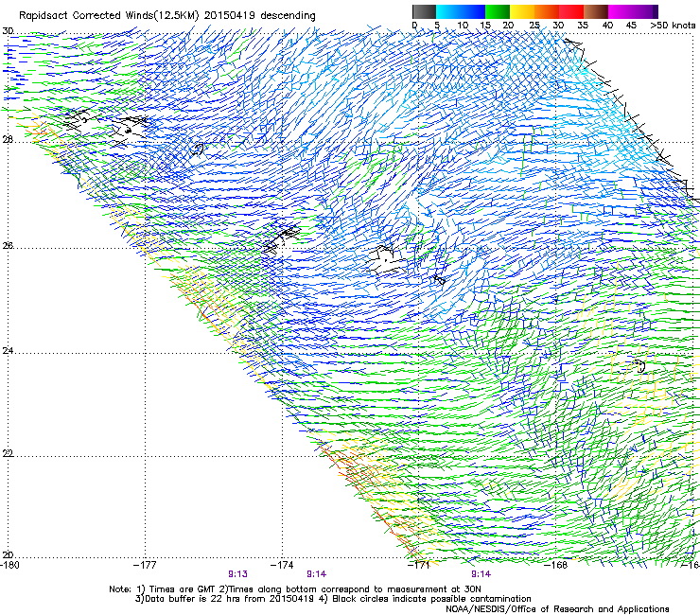700x615 pixels.
Task: Select the red 30-35 knots legend segment
Action: tap(571, 11)
